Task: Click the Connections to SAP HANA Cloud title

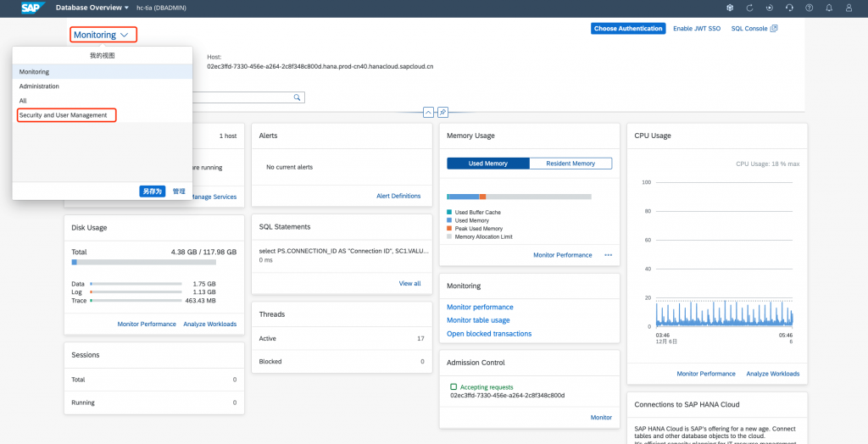Action: tap(687, 405)
